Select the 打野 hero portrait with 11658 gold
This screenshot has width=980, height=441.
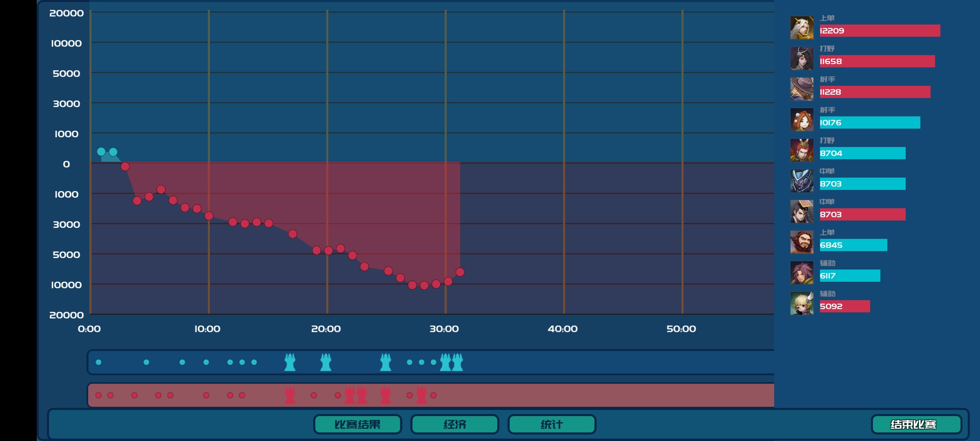pos(802,58)
